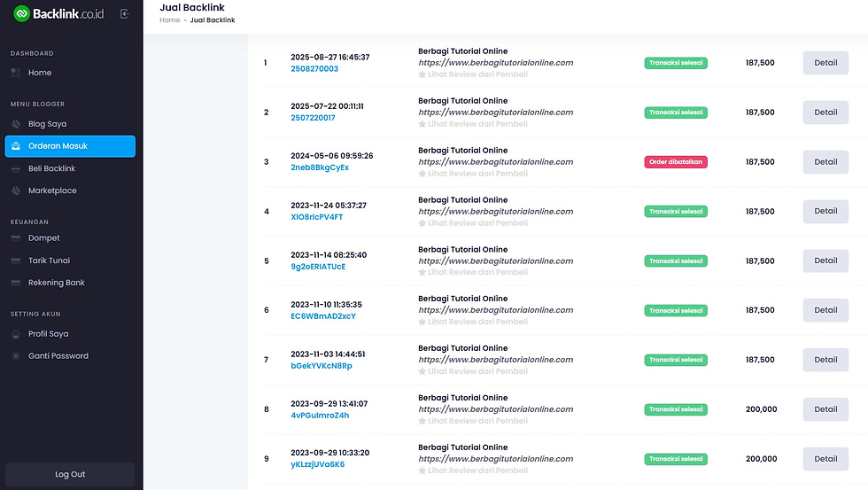Open order ID link 4vPGulmroZ4h

click(320, 416)
